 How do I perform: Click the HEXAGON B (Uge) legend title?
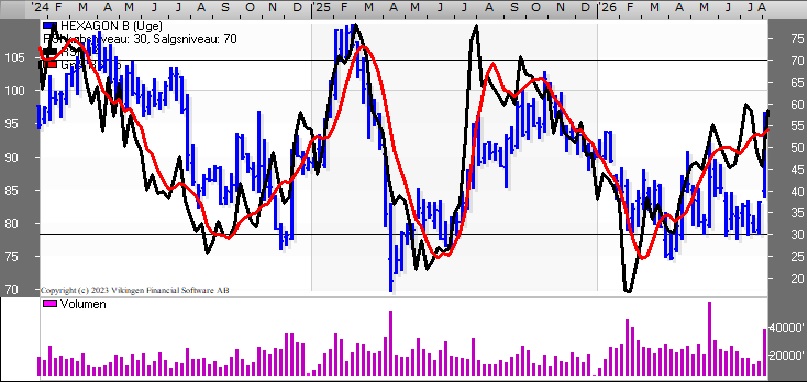point(112,26)
